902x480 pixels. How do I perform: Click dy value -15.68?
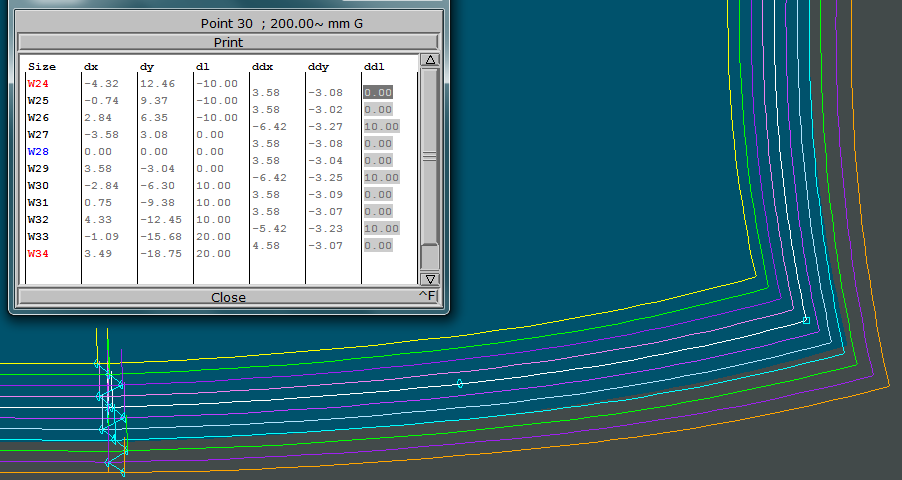click(160, 237)
